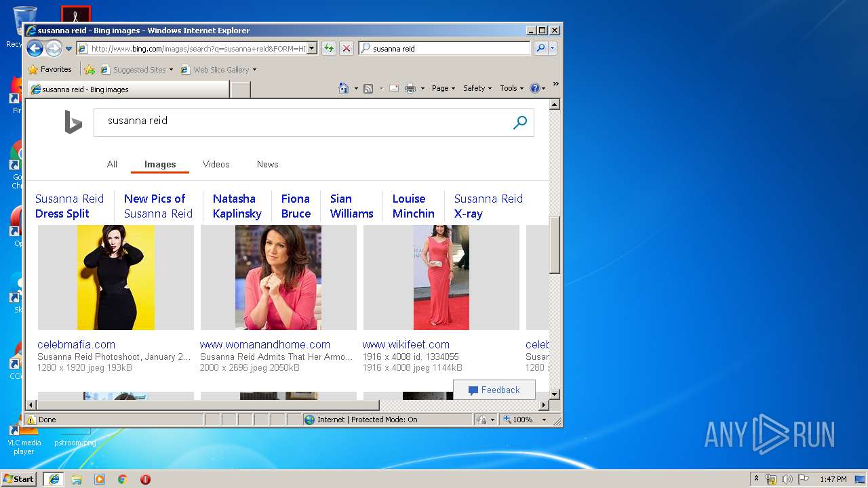Click the vertical scrollbar up arrow
This screenshot has height=488, width=868.
(x=554, y=105)
